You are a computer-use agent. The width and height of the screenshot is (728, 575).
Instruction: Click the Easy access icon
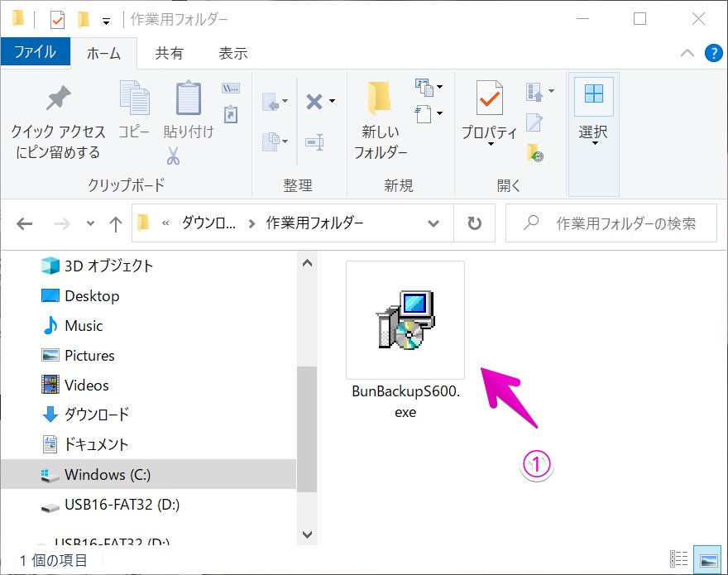[423, 114]
